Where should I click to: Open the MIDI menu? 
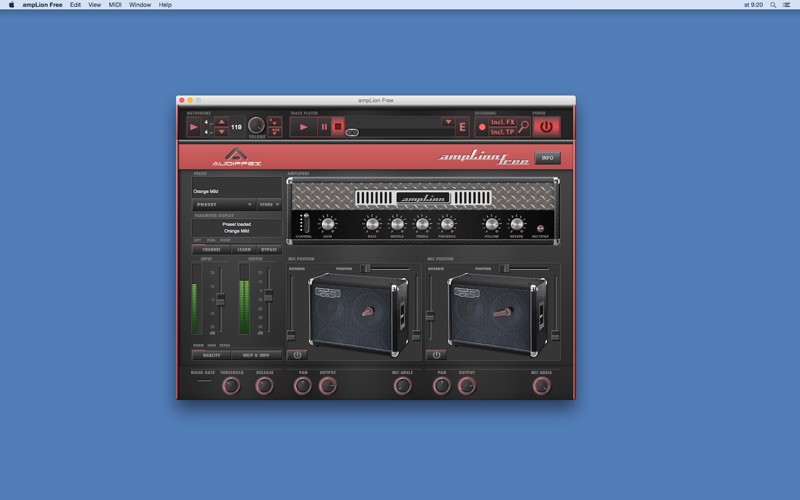115,5
